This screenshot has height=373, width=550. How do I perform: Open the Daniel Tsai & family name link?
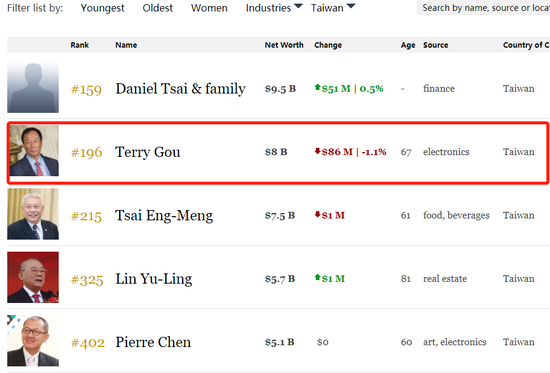[x=180, y=89]
